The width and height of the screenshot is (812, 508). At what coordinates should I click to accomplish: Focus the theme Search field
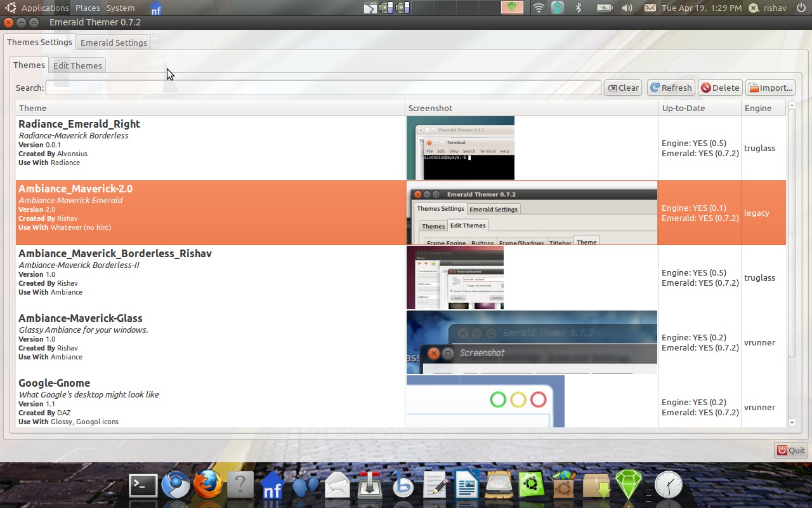point(323,88)
